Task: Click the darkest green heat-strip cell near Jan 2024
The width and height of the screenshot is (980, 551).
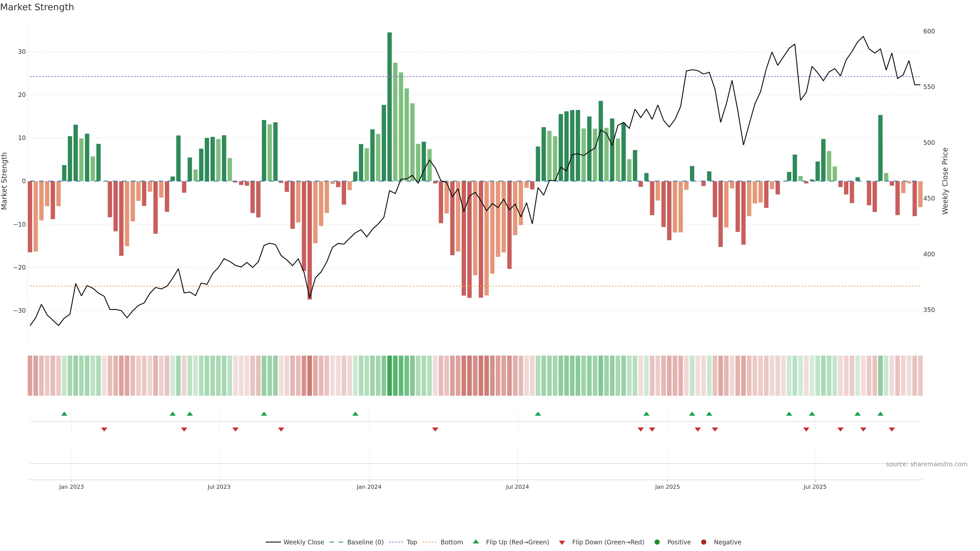Action: [x=389, y=375]
